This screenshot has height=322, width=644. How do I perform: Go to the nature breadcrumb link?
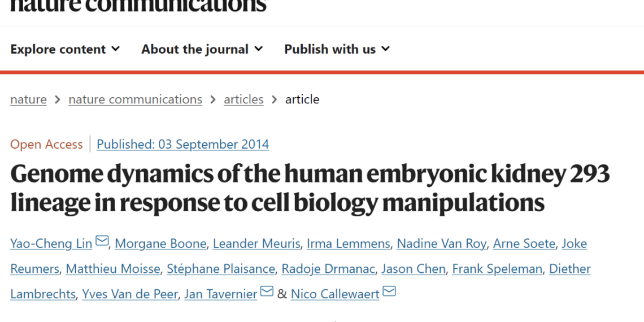(28, 99)
